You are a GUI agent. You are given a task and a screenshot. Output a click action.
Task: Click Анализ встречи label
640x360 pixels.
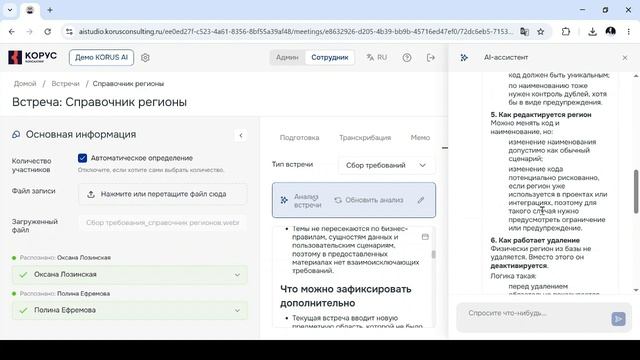tap(308, 200)
